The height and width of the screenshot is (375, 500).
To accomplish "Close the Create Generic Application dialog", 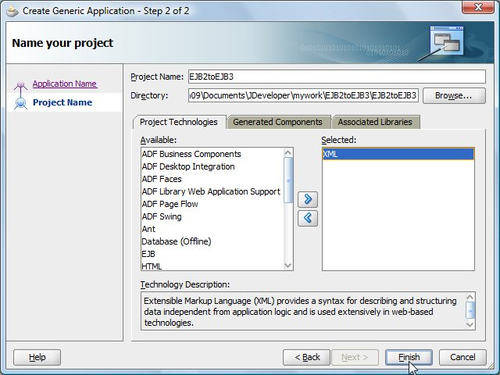I will click(x=478, y=7).
